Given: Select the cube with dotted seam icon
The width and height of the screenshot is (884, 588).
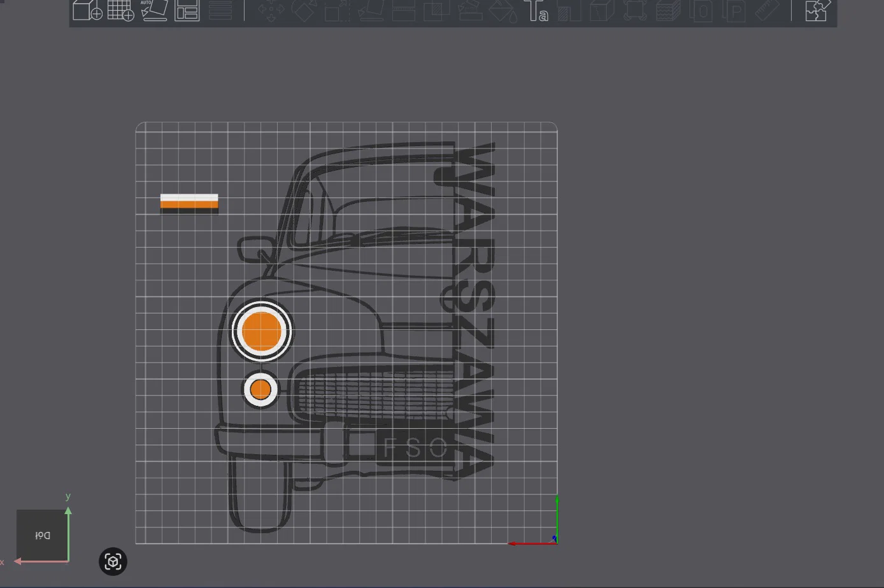Looking at the screenshot, I should click(602, 11).
